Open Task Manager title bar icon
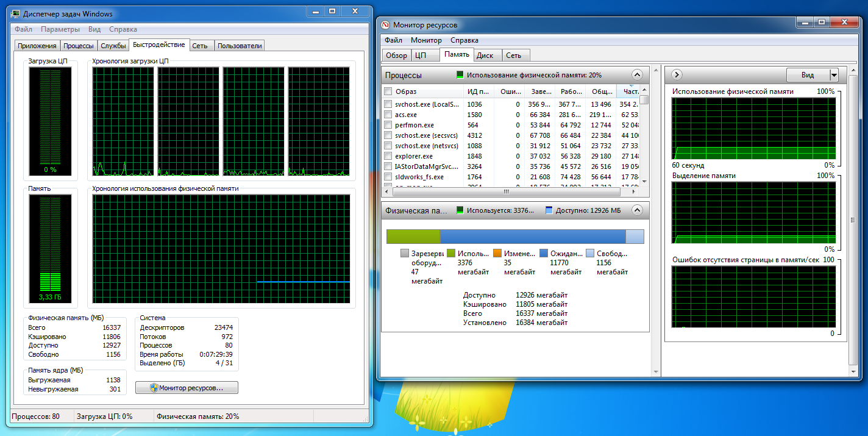 click(15, 14)
